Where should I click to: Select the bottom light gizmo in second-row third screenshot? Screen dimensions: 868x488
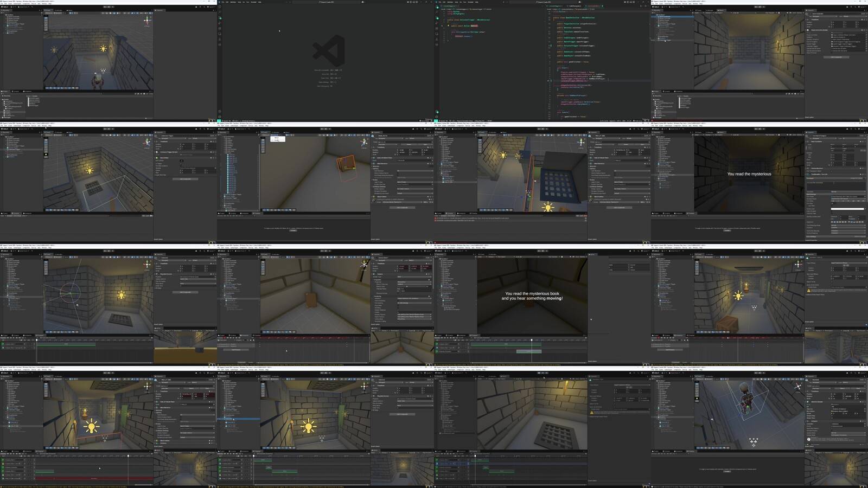[x=547, y=207]
